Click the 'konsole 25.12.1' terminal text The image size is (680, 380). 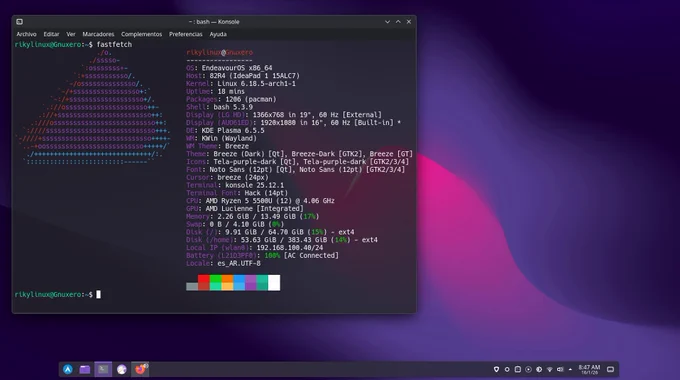(x=255, y=185)
